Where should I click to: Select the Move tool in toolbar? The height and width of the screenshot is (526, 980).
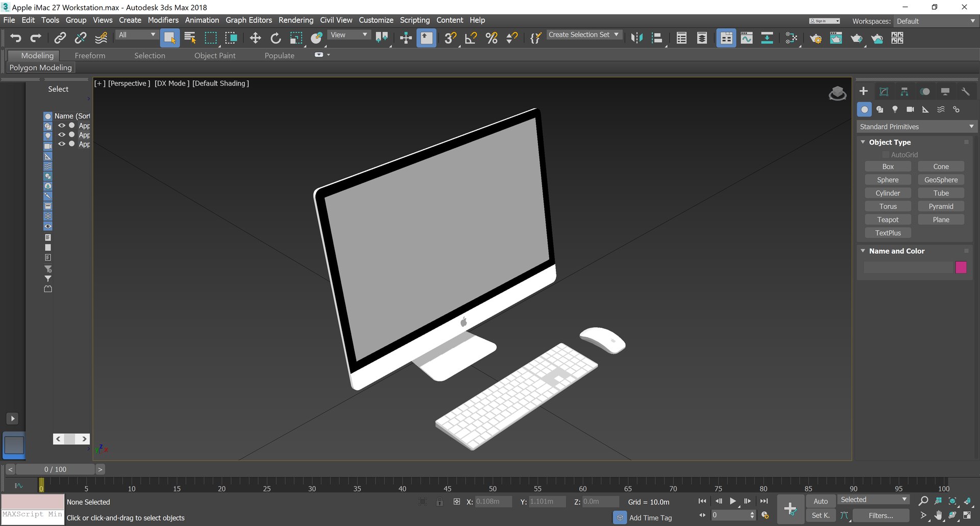pos(255,38)
